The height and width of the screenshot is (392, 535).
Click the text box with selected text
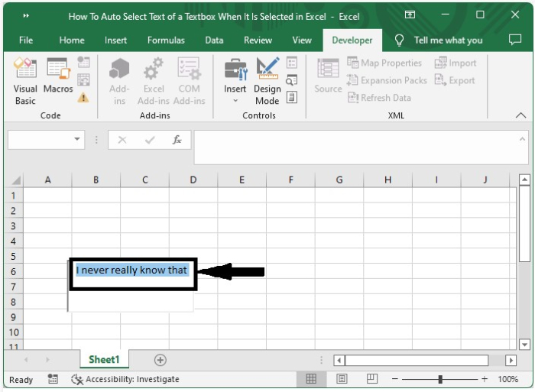coord(131,271)
